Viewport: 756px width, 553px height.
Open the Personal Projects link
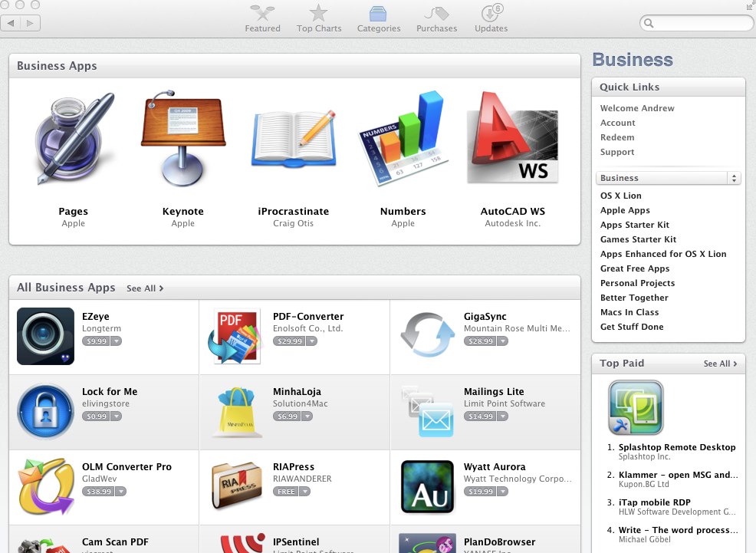[637, 283]
